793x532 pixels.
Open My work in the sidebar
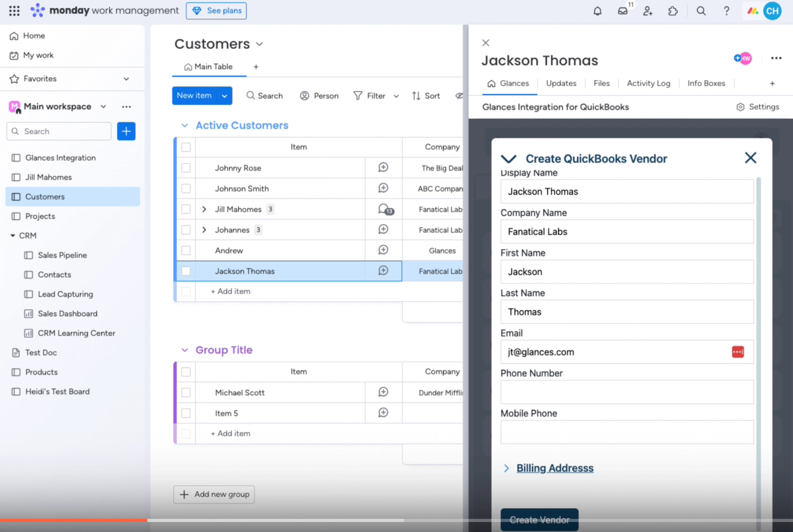pyautogui.click(x=38, y=56)
